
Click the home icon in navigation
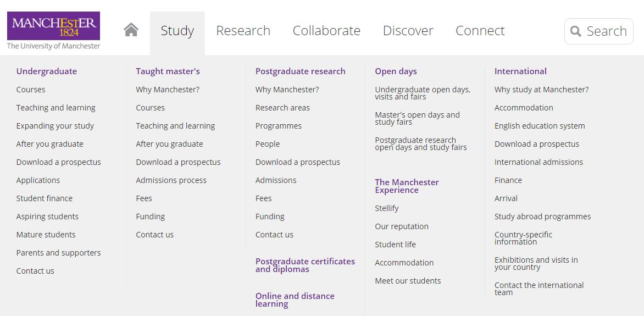(x=131, y=30)
